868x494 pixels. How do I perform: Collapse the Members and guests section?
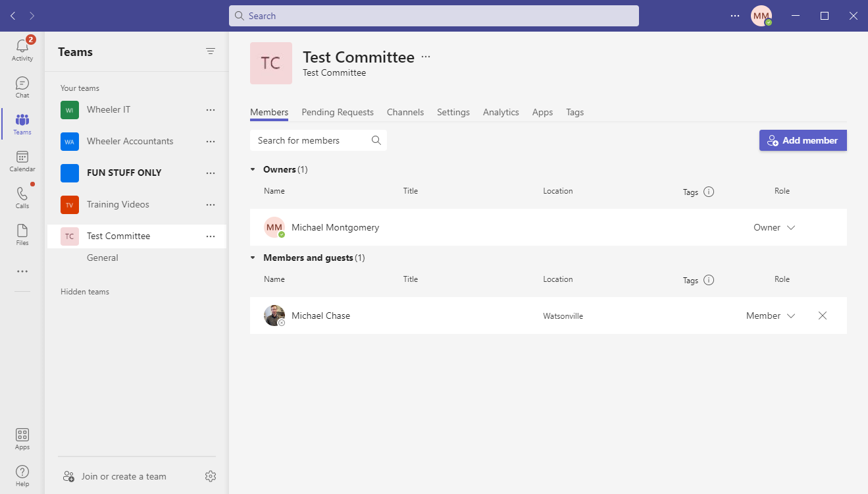click(253, 258)
